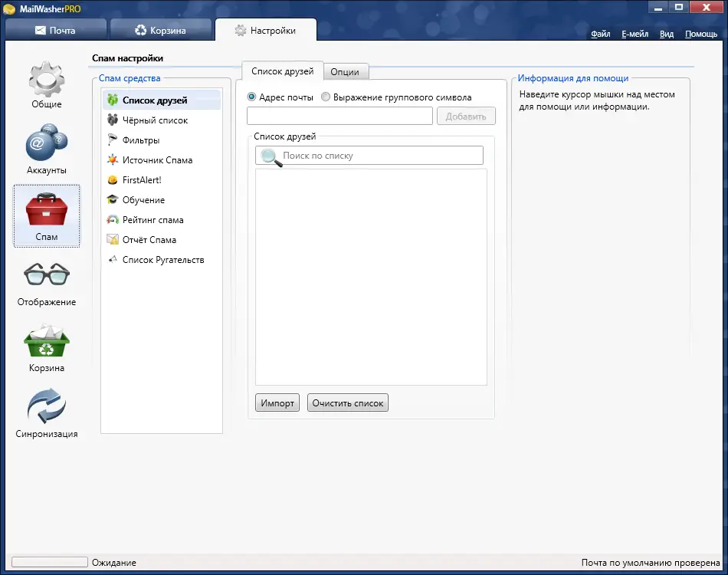Switch to the Отображение settings section

(46, 282)
